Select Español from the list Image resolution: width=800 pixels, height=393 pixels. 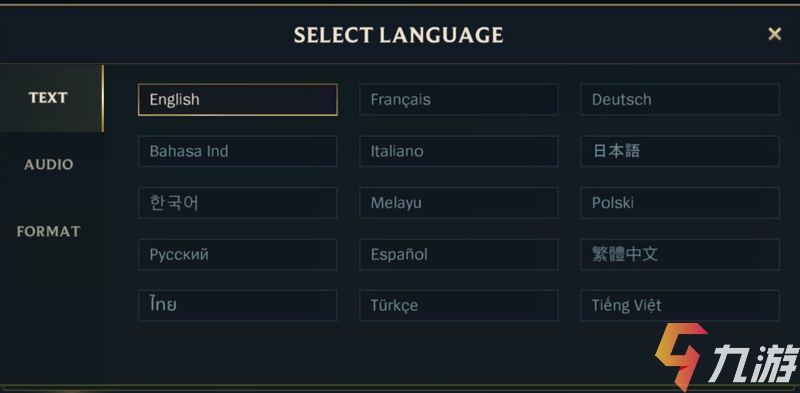click(459, 254)
